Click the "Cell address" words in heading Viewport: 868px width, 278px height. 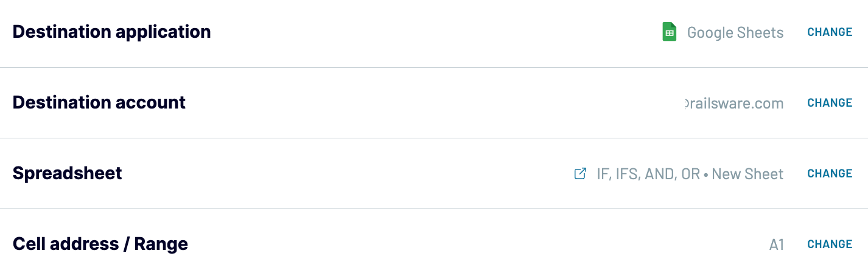click(x=65, y=244)
